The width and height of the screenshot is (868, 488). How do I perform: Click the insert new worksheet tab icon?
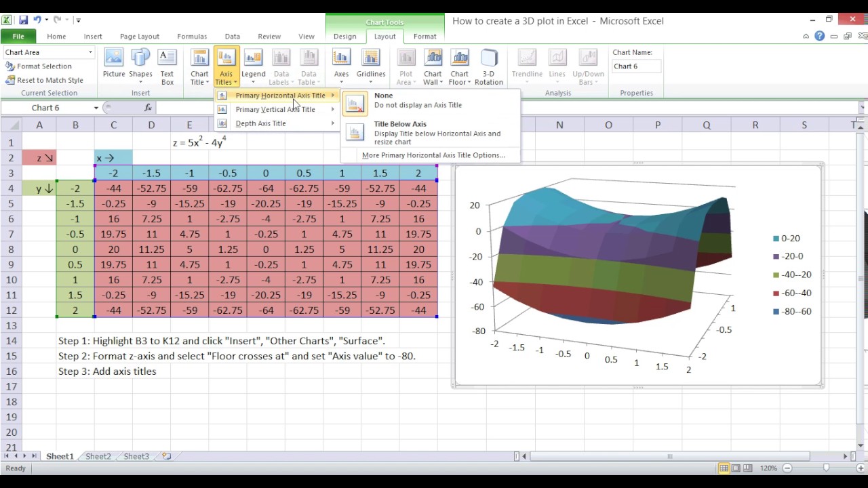[x=166, y=457]
